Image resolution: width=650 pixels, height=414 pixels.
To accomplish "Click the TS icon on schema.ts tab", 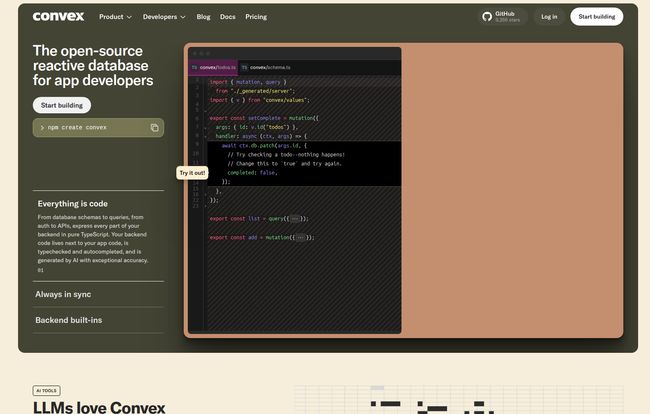I will tap(244, 67).
